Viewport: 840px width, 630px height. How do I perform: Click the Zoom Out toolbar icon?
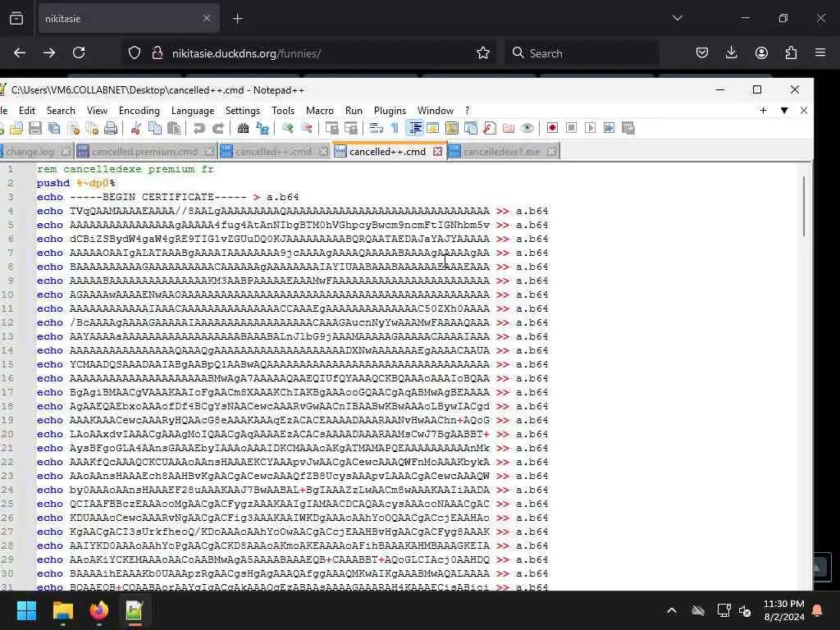(307, 128)
